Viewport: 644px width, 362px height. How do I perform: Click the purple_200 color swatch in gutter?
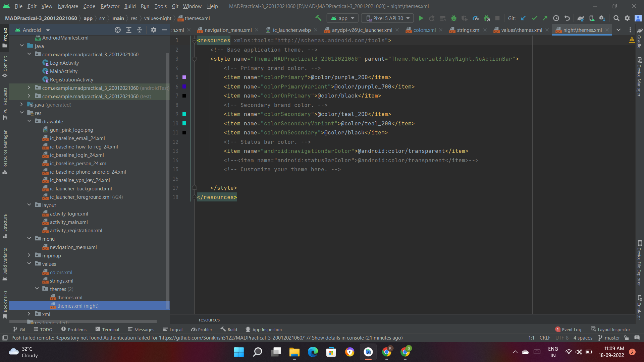point(184,77)
